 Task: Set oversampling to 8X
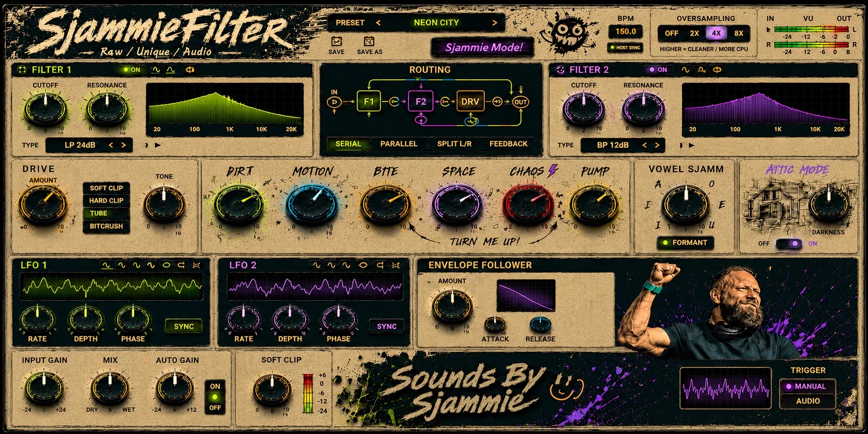(738, 33)
